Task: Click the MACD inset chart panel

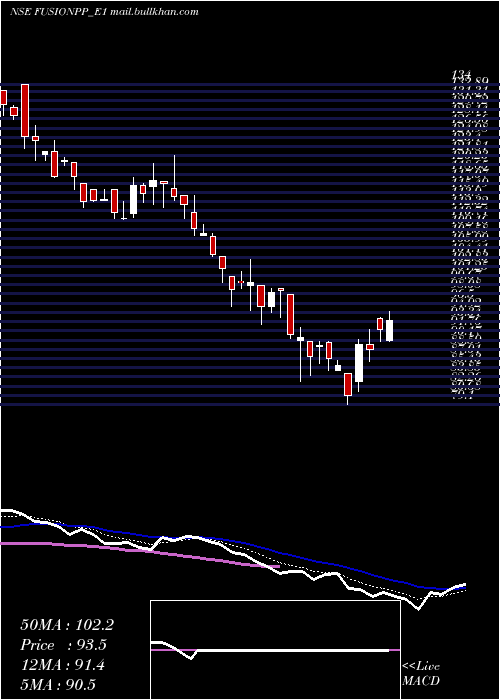Action: click(275, 650)
